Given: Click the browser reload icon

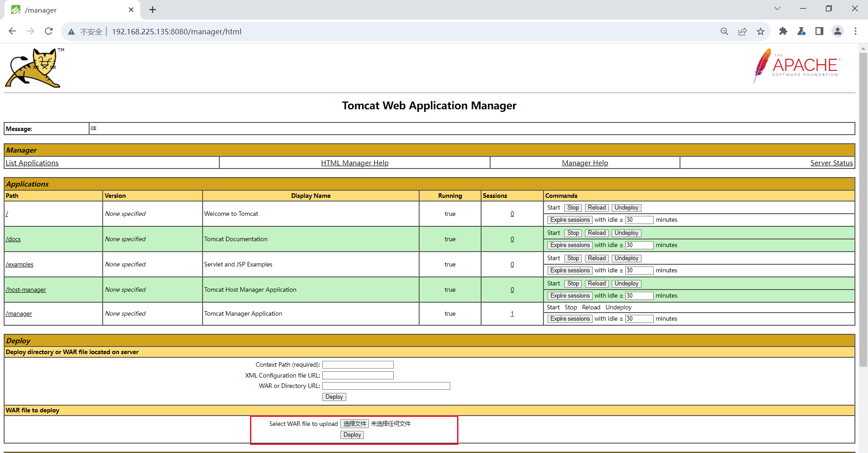Looking at the screenshot, I should coord(49,31).
